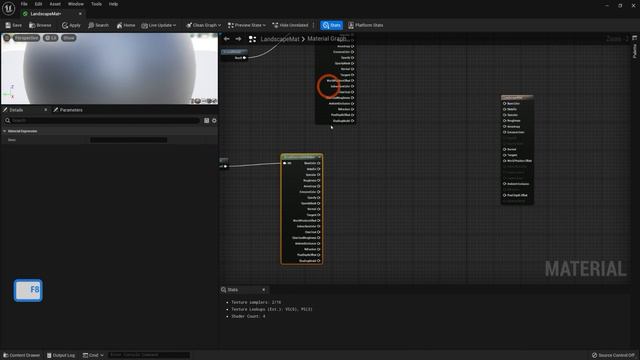
Task: Toggle the Stats button
Action: pyautogui.click(x=331, y=25)
